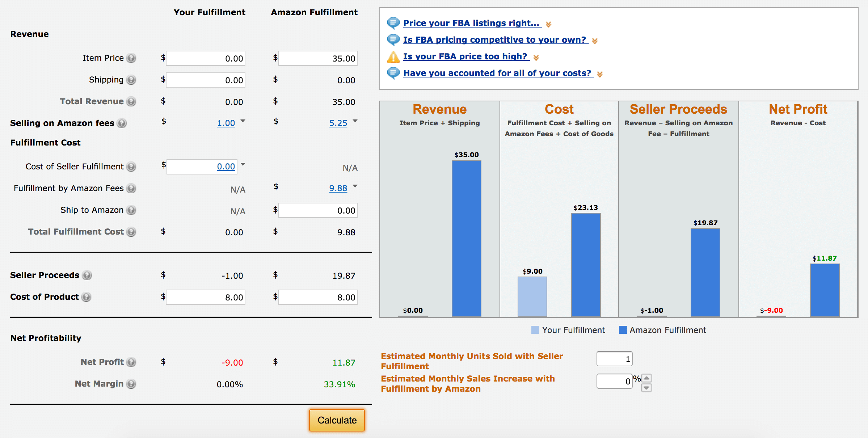Click the Cost of Seller Fulfillment input field
868x438 pixels.
pos(202,167)
